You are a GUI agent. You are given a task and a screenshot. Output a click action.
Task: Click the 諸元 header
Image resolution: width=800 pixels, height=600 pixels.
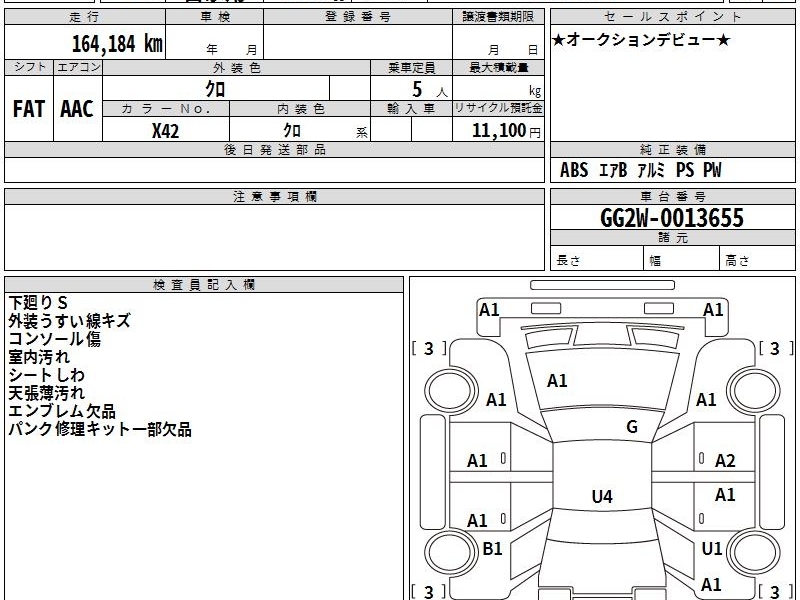pyautogui.click(x=672, y=238)
